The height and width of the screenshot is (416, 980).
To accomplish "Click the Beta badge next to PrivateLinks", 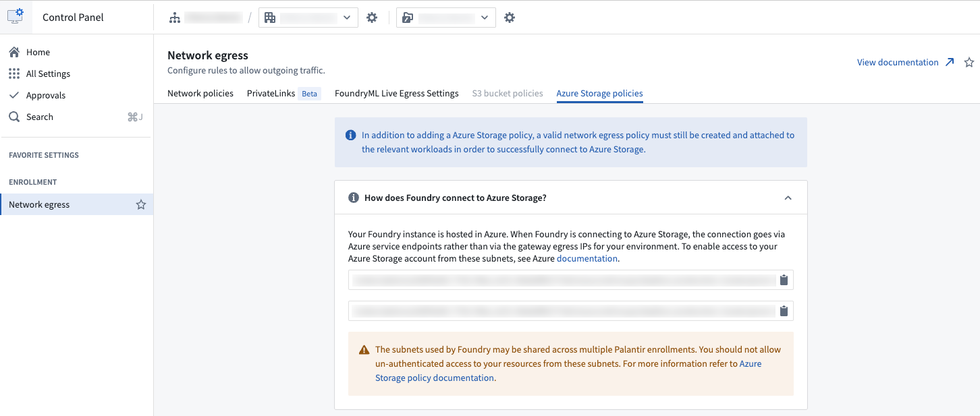I will click(309, 94).
